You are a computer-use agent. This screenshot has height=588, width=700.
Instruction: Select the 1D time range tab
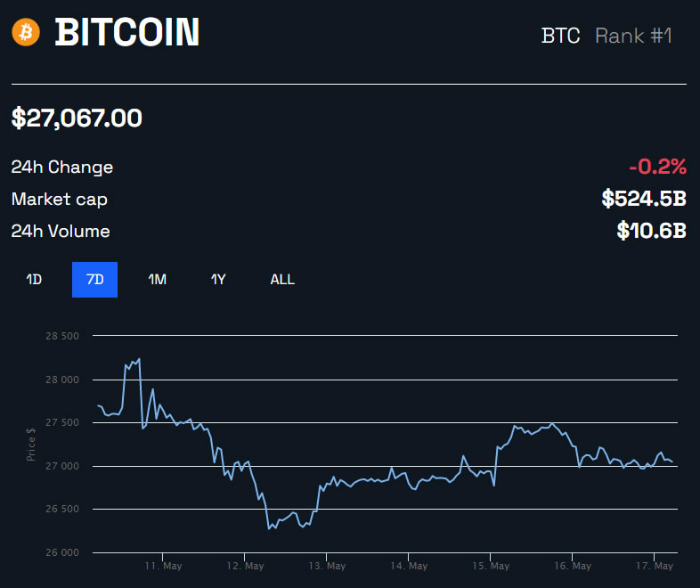pos(34,280)
